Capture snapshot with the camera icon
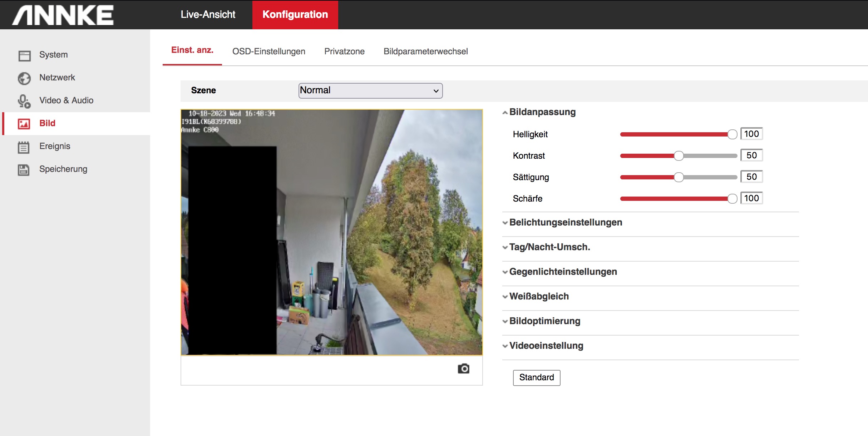868x436 pixels. pos(463,368)
